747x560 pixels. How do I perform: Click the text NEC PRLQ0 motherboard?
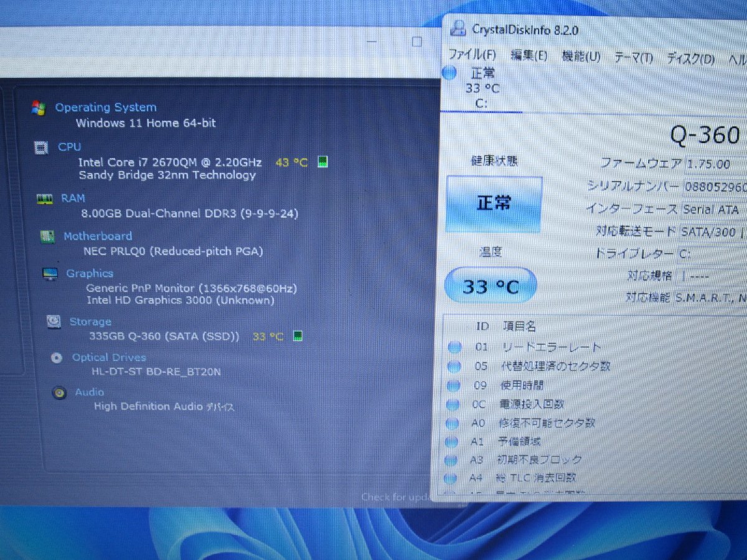coord(173,251)
